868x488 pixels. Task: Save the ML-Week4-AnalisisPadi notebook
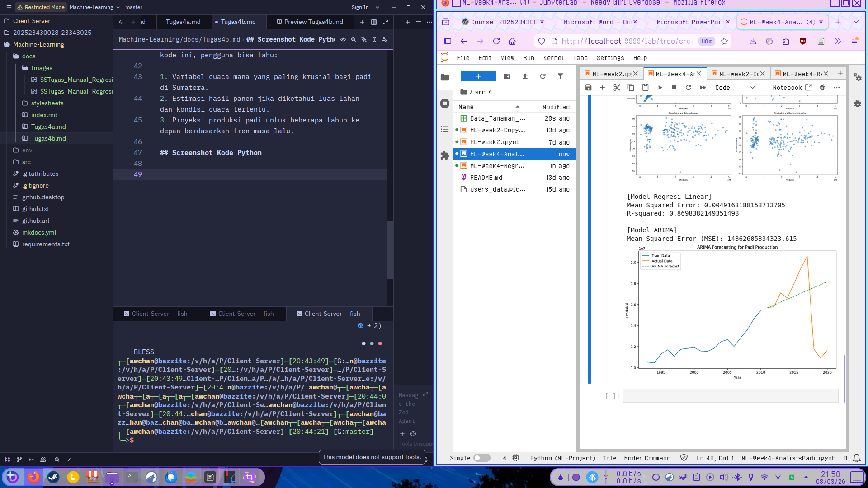588,88
